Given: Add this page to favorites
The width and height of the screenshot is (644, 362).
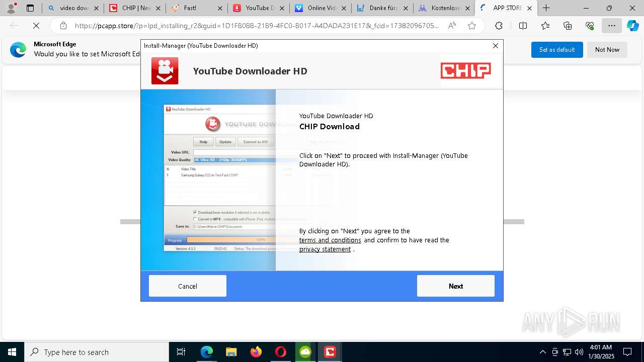Looking at the screenshot, I should coord(471,26).
